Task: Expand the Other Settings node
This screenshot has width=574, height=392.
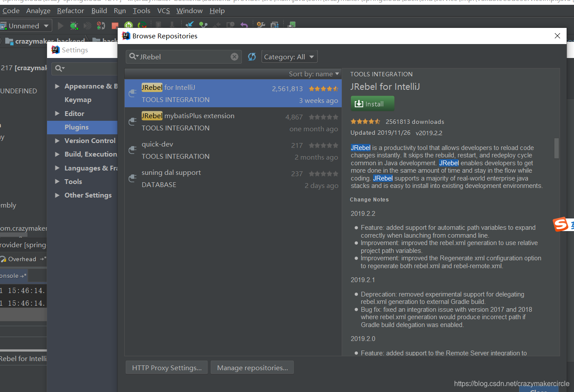Action: [x=57, y=195]
